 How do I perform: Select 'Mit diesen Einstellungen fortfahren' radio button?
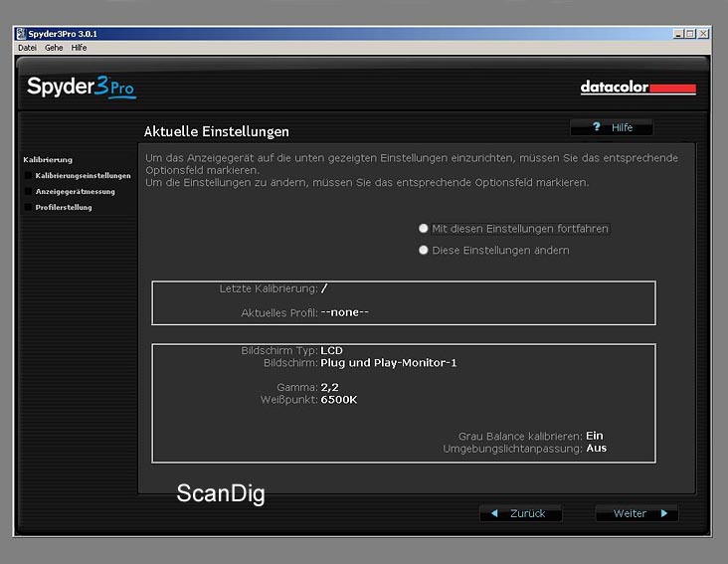(x=423, y=229)
